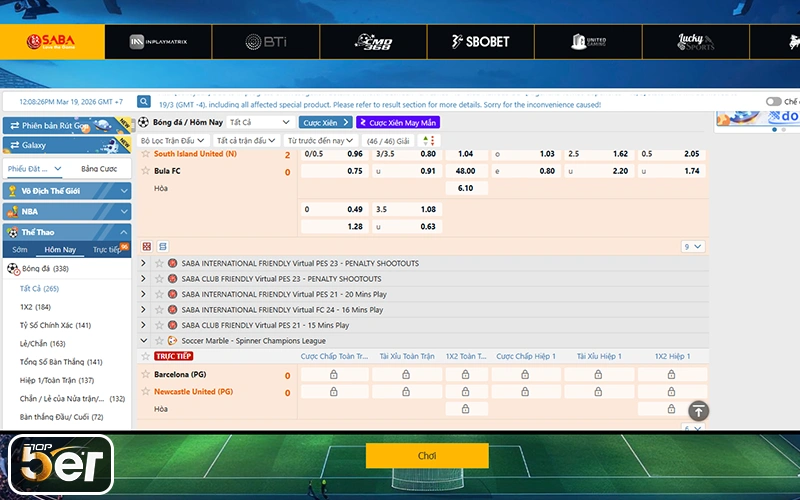
Task: Click the red grid view icon
Action: pyautogui.click(x=147, y=246)
